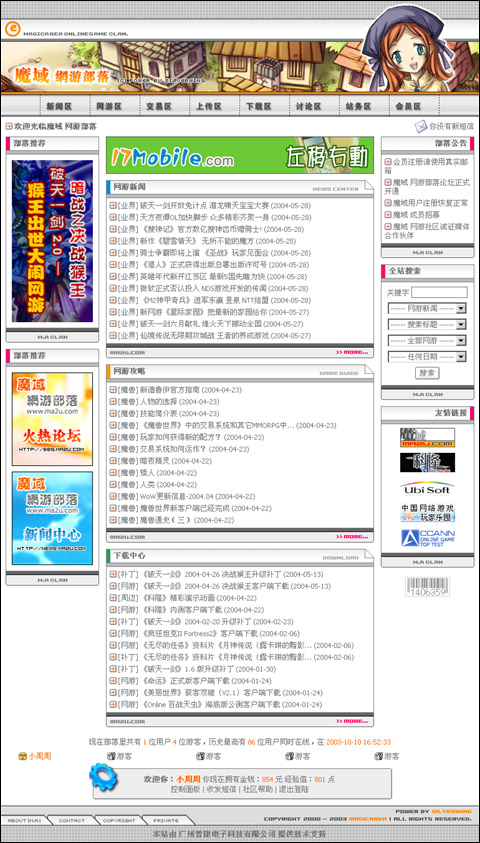The width and height of the screenshot is (480, 843).
Task: Open download 《Online 百战天虫》海底版公测客户端下载
Action: click(x=211, y=704)
